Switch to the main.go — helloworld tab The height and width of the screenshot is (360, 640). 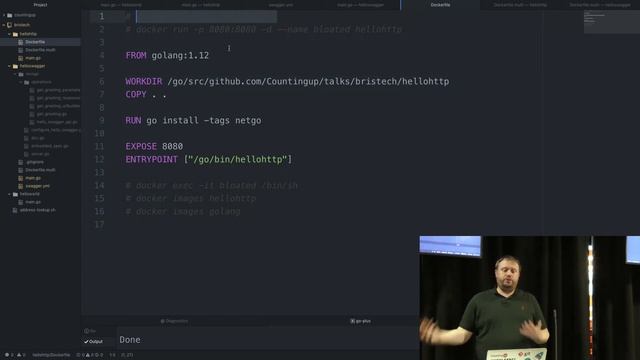[121, 5]
